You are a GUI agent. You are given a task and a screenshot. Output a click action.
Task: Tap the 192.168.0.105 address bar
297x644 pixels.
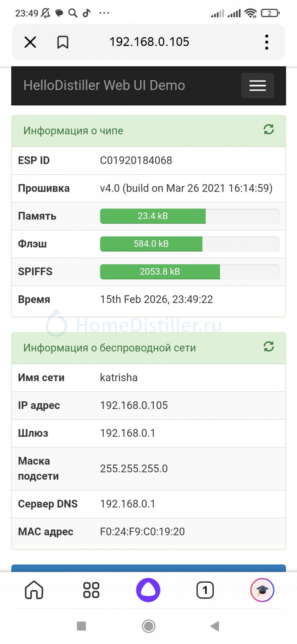click(x=149, y=42)
